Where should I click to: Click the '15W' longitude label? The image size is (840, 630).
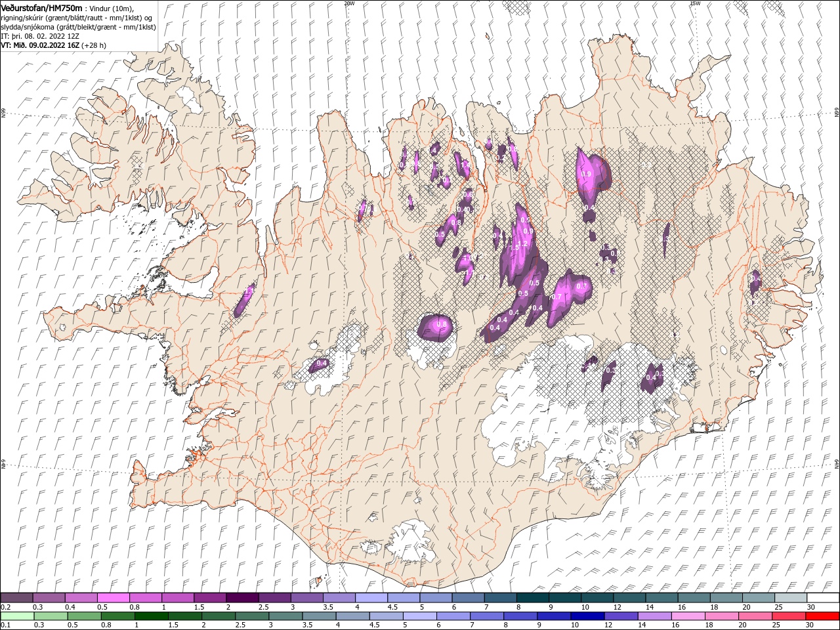point(695,3)
